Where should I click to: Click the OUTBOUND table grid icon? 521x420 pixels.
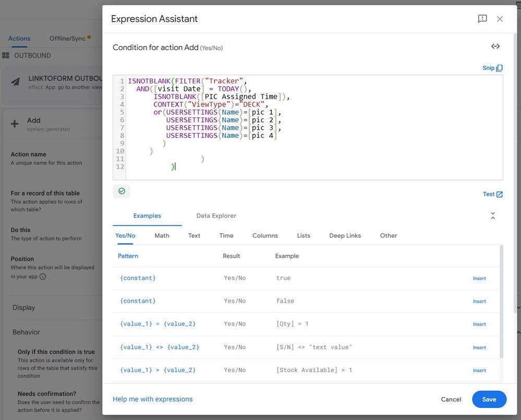tap(6, 55)
